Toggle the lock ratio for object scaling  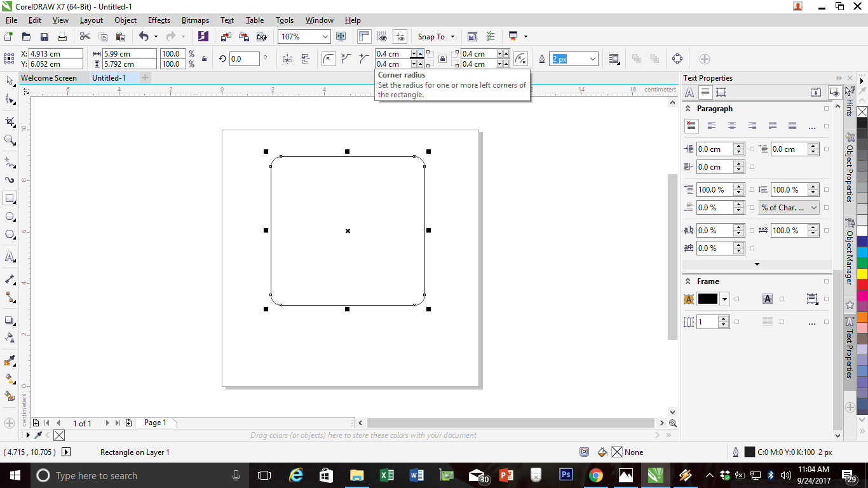pyautogui.click(x=205, y=58)
